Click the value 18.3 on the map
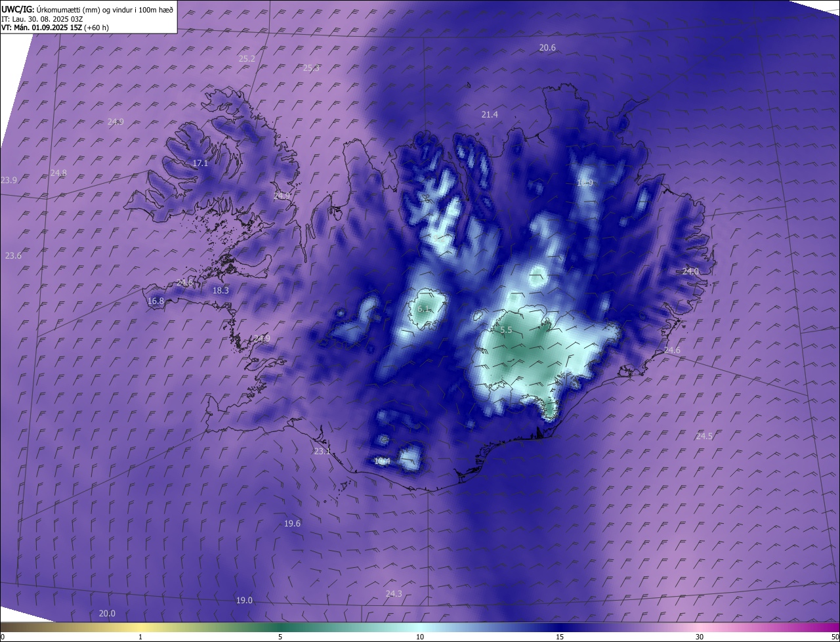 click(x=220, y=291)
